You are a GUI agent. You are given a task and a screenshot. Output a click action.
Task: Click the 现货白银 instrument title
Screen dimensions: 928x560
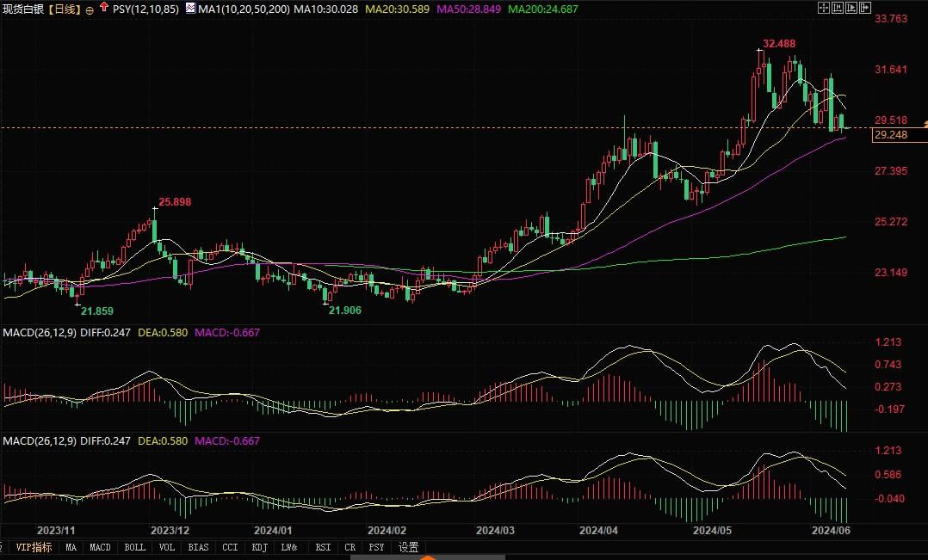(x=23, y=9)
